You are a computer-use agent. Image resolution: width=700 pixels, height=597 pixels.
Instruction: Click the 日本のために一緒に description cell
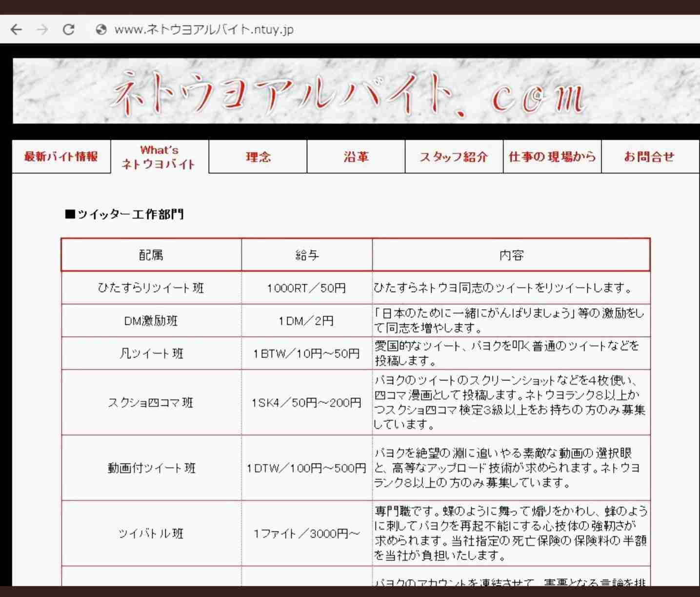click(511, 321)
